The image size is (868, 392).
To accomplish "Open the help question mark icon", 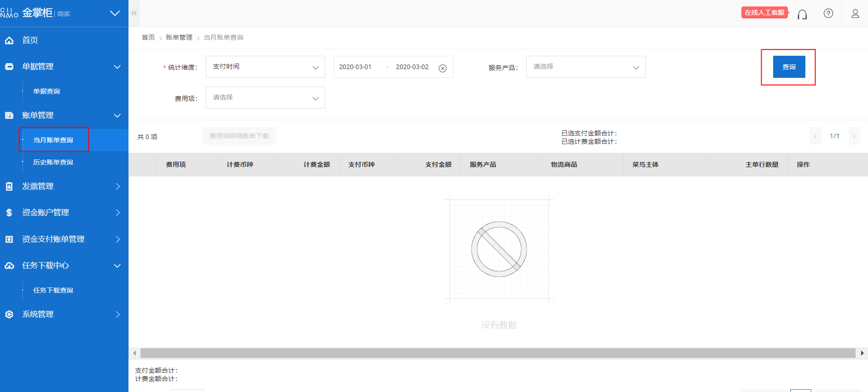I will pyautogui.click(x=828, y=13).
